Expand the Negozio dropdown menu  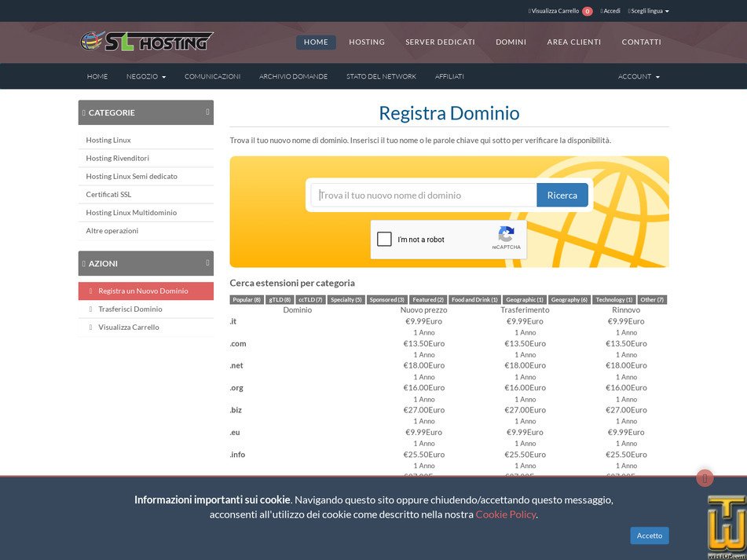146,76
